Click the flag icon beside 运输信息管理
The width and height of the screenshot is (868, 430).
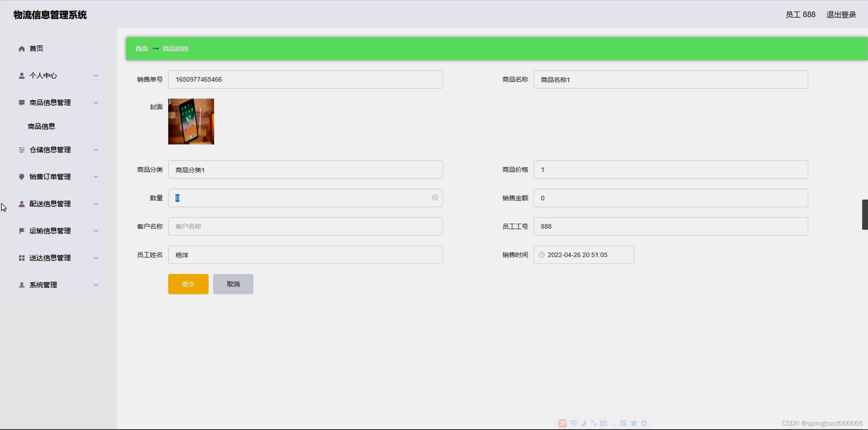point(22,231)
